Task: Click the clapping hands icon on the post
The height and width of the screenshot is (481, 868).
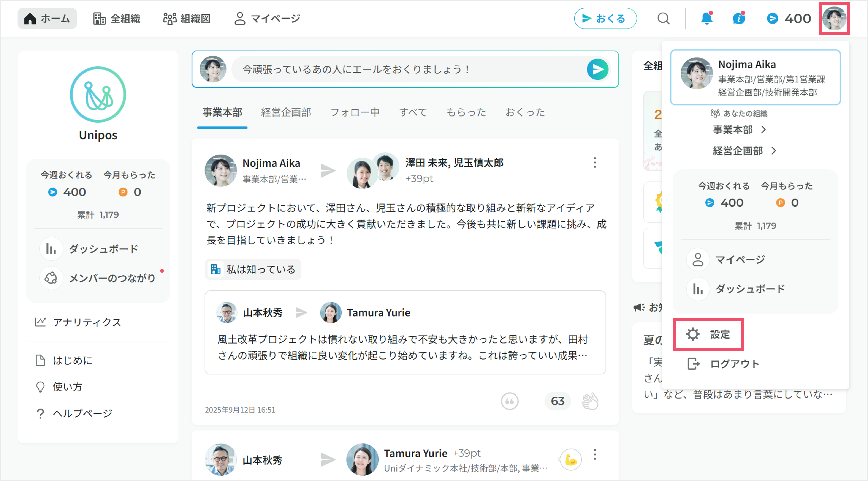Action: tap(590, 401)
